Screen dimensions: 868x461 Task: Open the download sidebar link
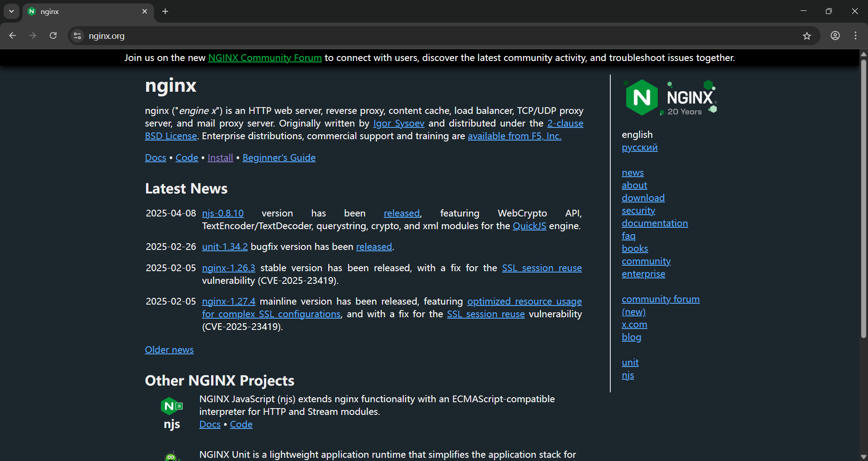point(643,198)
